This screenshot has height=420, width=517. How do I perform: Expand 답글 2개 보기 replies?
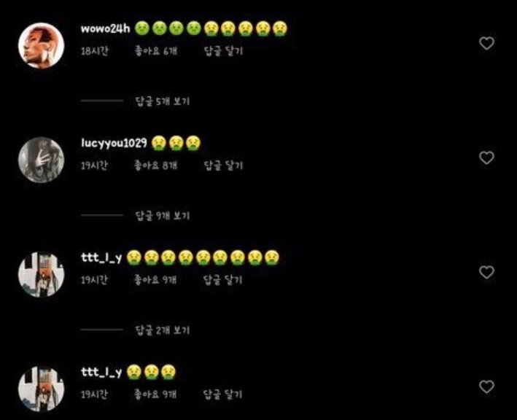click(163, 330)
